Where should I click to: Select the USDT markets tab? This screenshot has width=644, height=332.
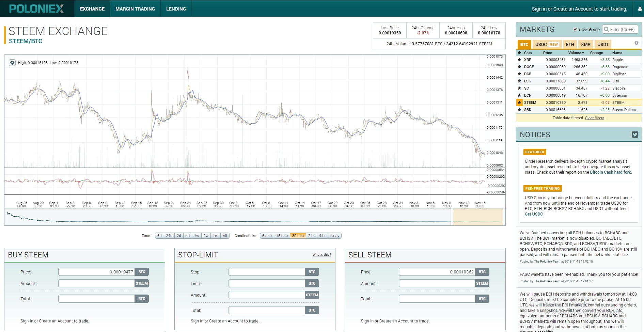tap(603, 44)
